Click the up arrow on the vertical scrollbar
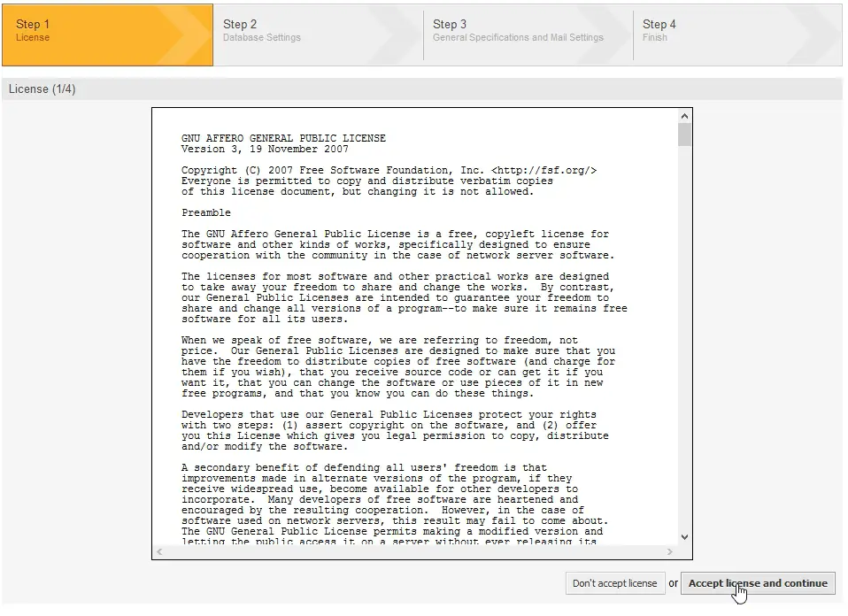Viewport: 848px width, 616px height. click(x=684, y=114)
